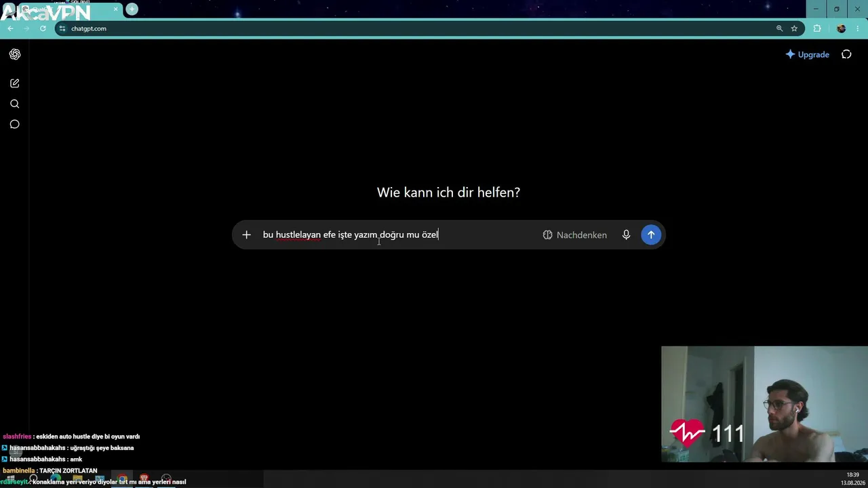Click the chatgpt.com address bar

tap(429, 28)
